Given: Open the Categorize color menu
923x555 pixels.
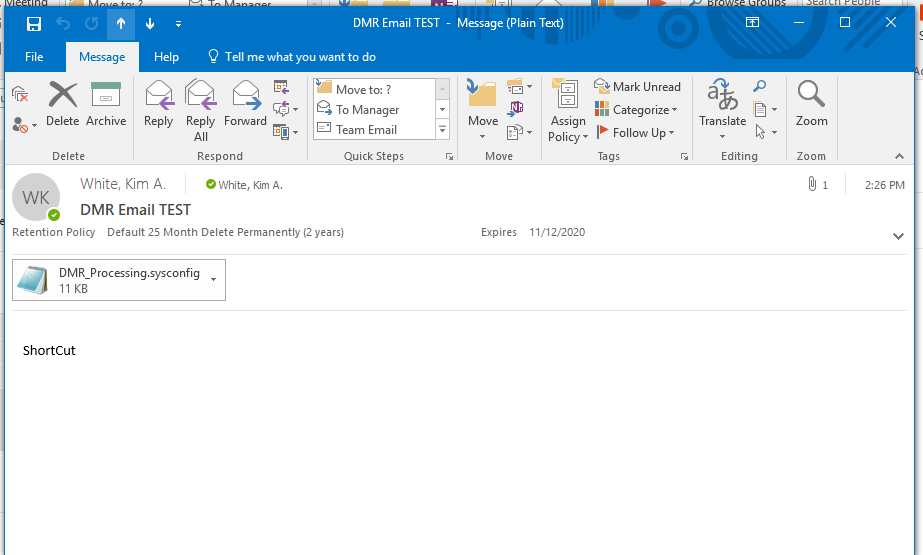Looking at the screenshot, I should click(636, 109).
